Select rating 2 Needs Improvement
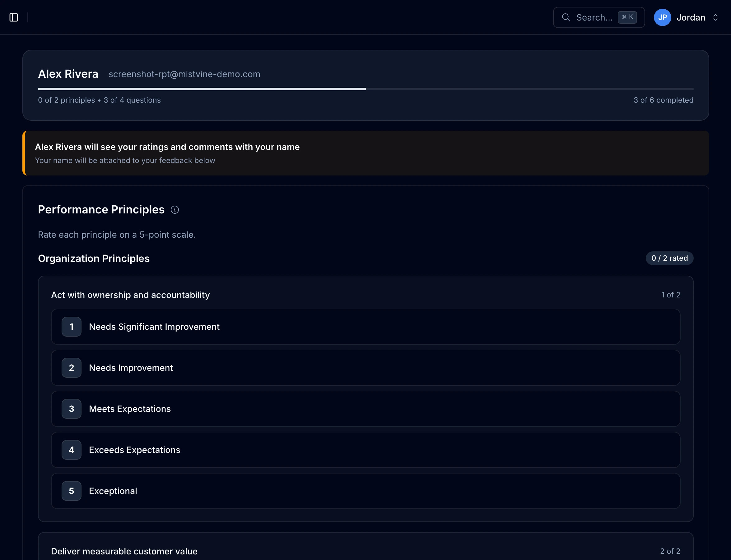Screen dimensions: 731x560 (365, 368)
